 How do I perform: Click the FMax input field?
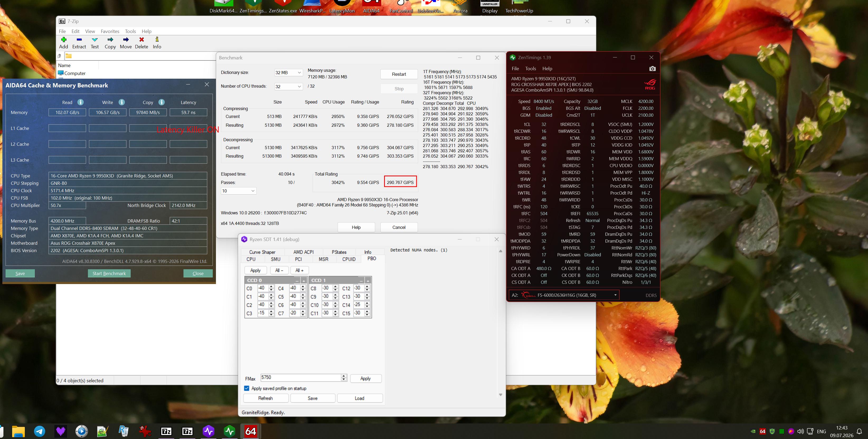coord(301,378)
